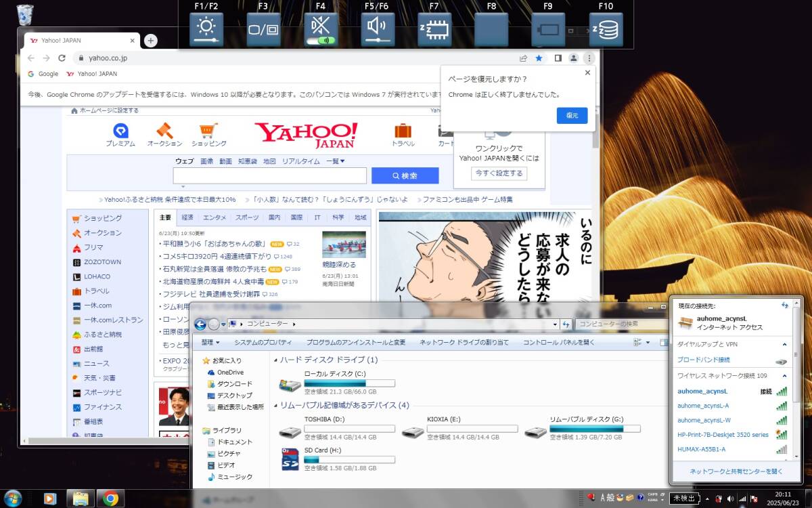
Task: Open Yahoo プレミアム icon
Action: point(120,135)
